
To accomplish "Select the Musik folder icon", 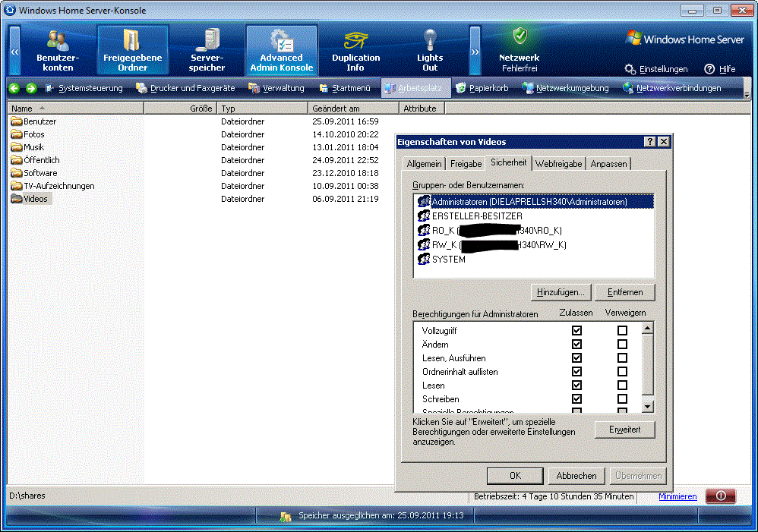I will tap(17, 147).
